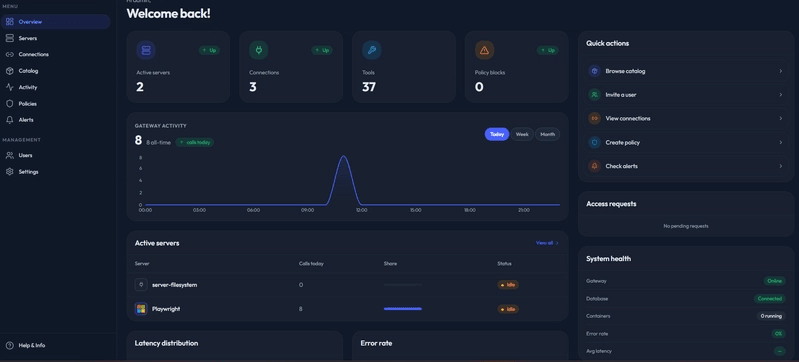Screen dimensions: 799x362
Task: Click the Active servers stat card
Action: coord(178,67)
